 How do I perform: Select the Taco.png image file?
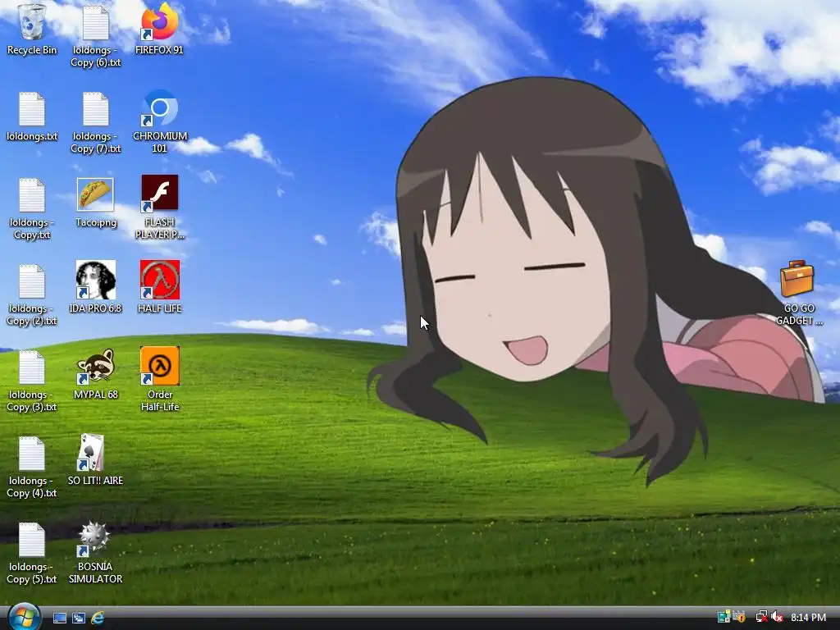pos(95,203)
